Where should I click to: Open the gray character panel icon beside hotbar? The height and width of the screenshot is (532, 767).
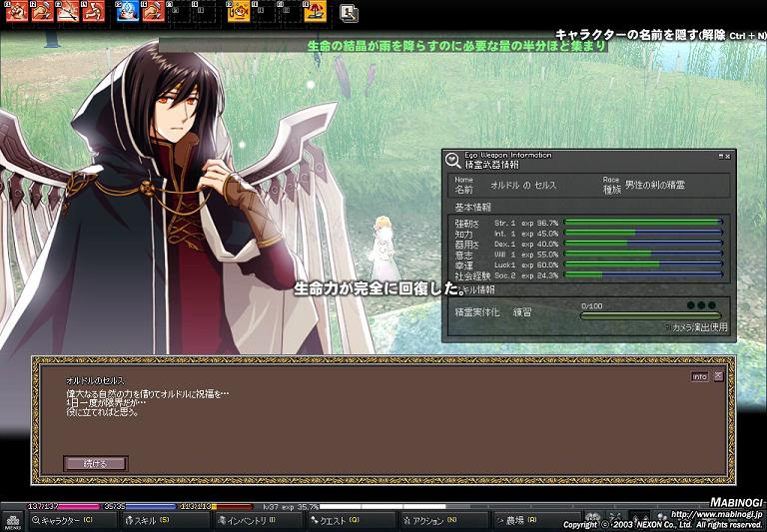click(349, 13)
